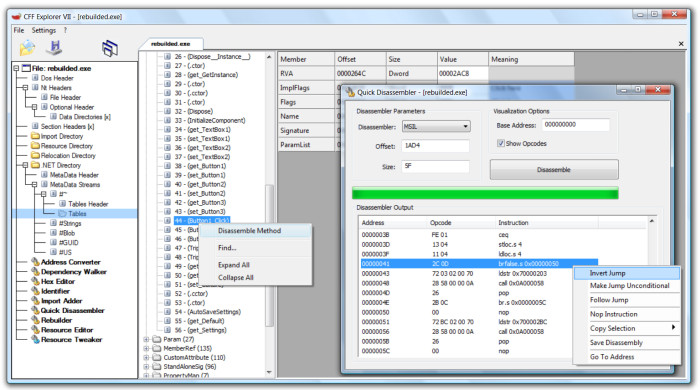Open Dependency Walker tool icon
This screenshot has width=700, height=390.
click(x=35, y=272)
